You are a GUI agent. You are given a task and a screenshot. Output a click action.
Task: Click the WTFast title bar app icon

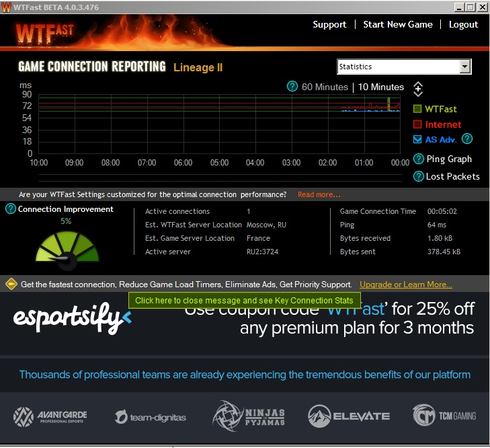coord(6,7)
